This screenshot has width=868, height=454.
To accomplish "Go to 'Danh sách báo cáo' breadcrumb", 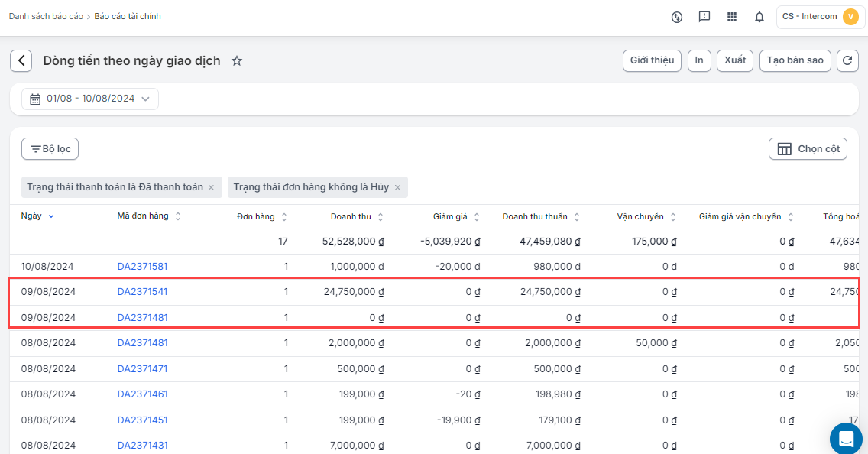I will click(46, 16).
